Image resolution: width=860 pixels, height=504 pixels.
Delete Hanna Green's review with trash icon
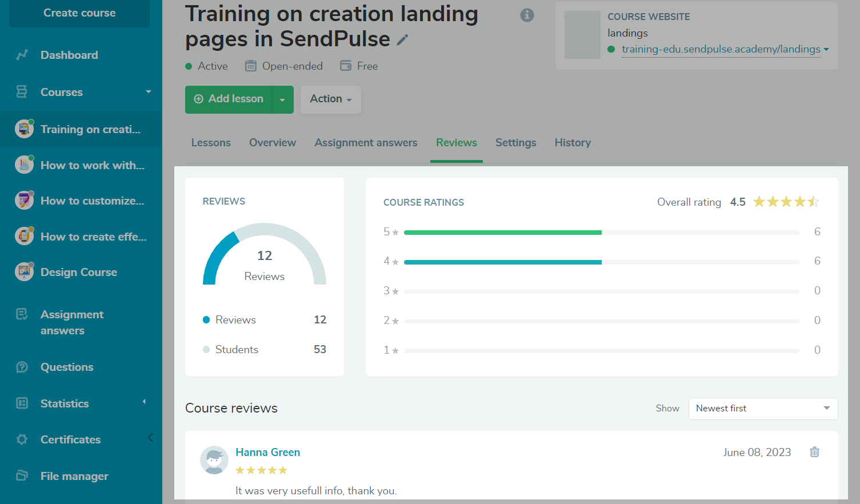pyautogui.click(x=814, y=452)
